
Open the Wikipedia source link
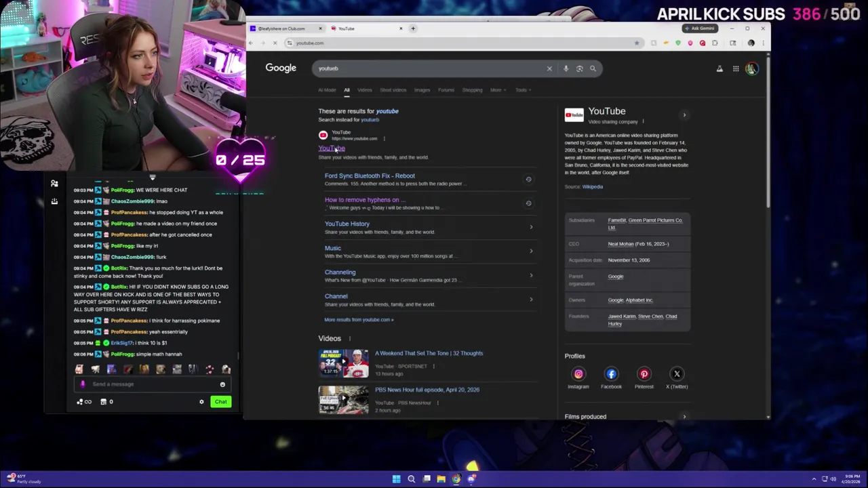coord(593,186)
